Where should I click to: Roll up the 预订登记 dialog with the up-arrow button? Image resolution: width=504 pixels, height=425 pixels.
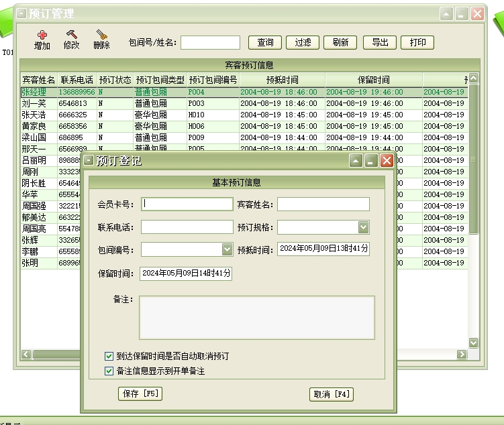(356, 161)
